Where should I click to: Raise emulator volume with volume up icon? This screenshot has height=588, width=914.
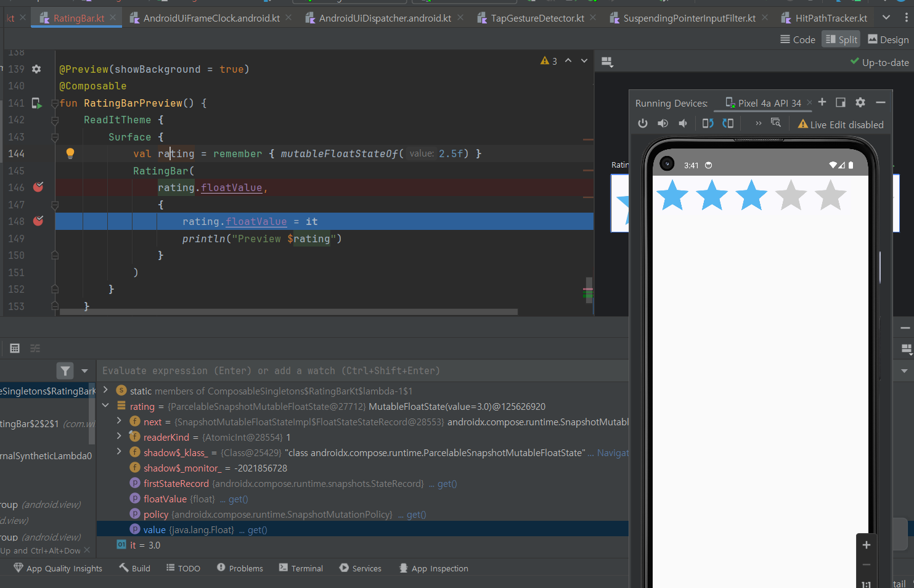[663, 123]
